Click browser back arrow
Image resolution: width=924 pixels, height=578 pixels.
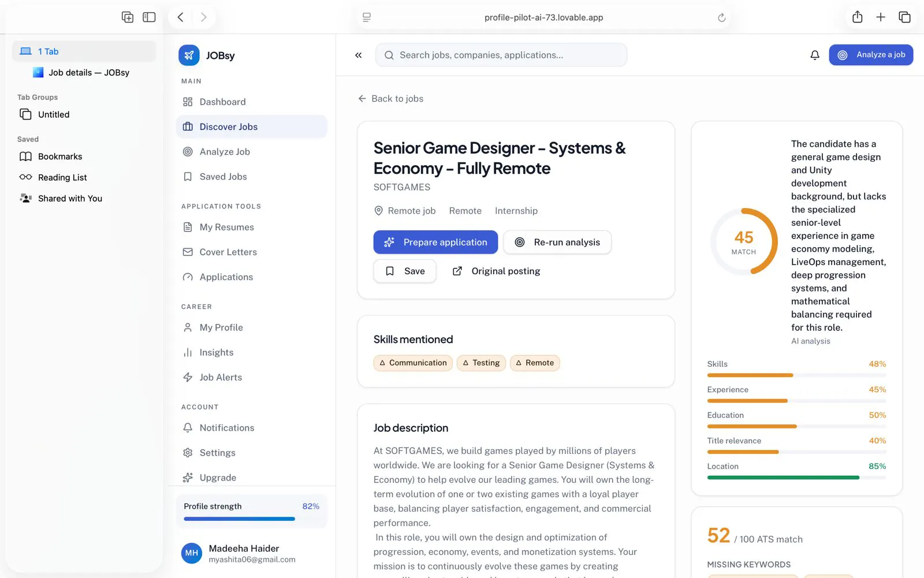pos(180,17)
